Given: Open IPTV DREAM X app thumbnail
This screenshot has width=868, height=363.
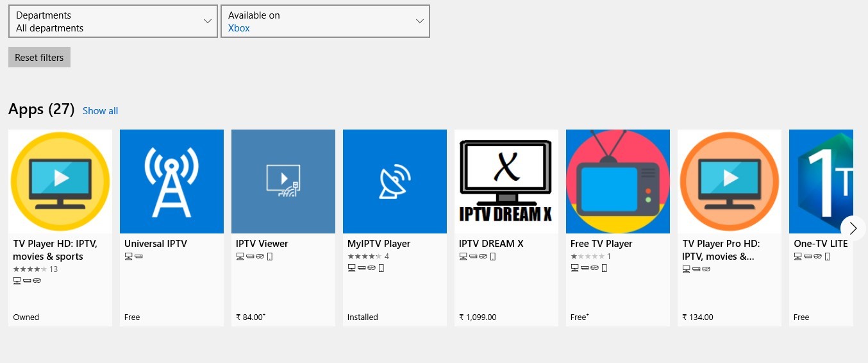Looking at the screenshot, I should pos(506,181).
